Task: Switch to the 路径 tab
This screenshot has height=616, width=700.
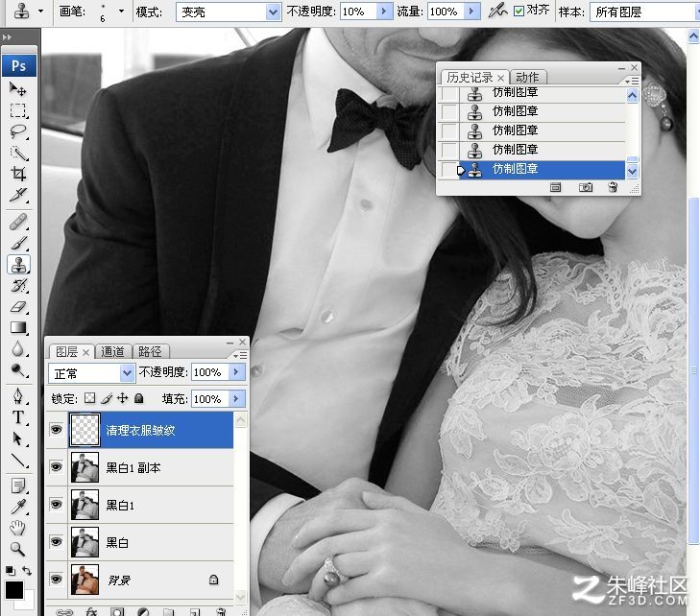Action: (150, 352)
